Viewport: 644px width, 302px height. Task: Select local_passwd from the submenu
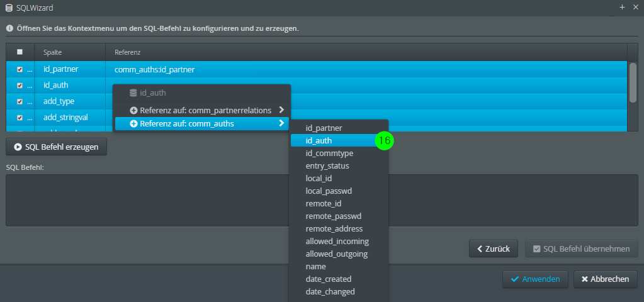coord(339,191)
